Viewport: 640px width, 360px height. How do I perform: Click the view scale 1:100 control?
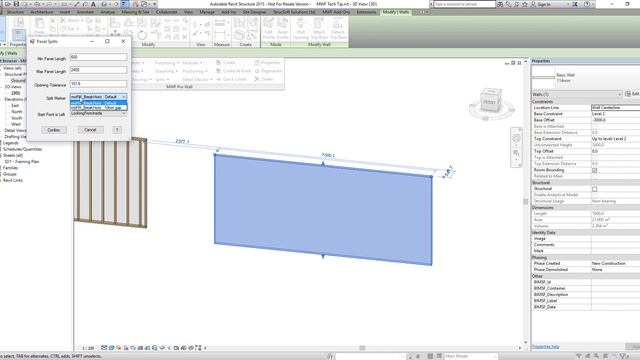point(88,348)
